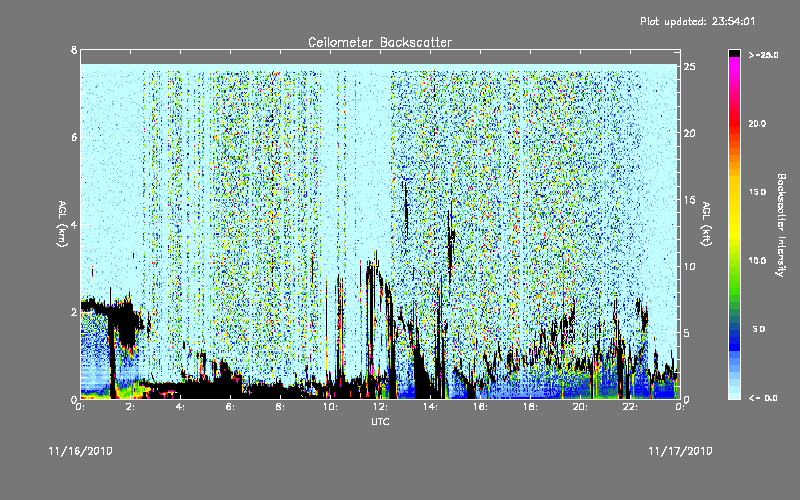Click the "4:" tick on the UTC axis

pos(181,407)
